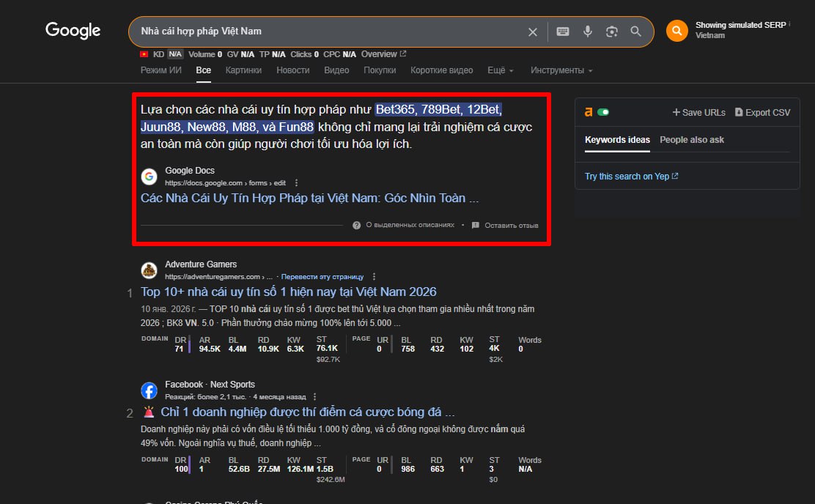The image size is (815, 504).
Task: Expand the Ещё dropdown menu
Action: pyautogui.click(x=501, y=70)
